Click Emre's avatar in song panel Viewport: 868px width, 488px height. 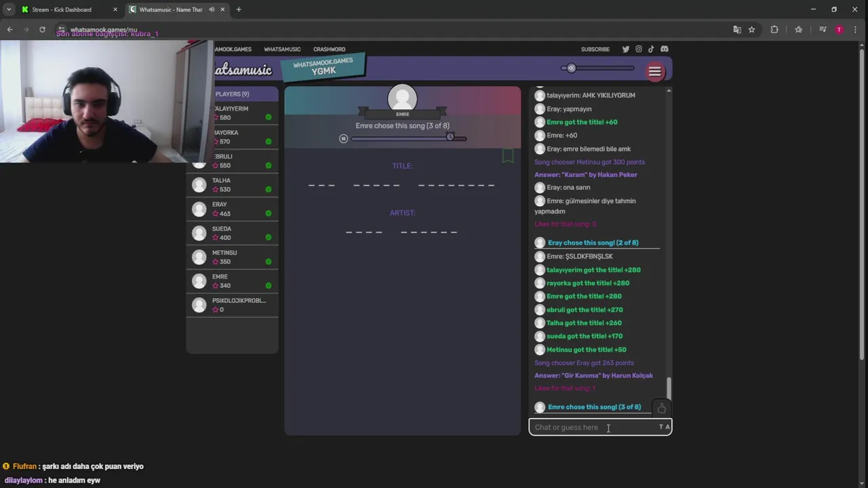(402, 98)
